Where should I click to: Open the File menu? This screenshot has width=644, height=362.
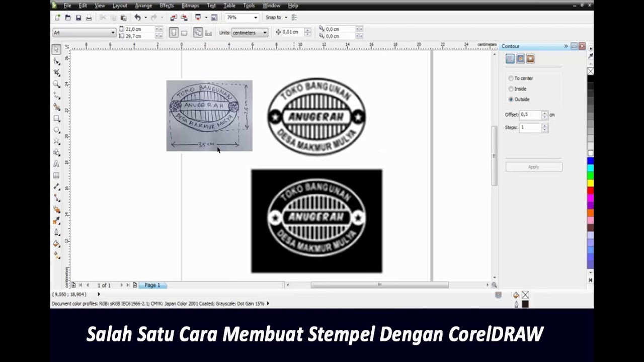[67, 6]
